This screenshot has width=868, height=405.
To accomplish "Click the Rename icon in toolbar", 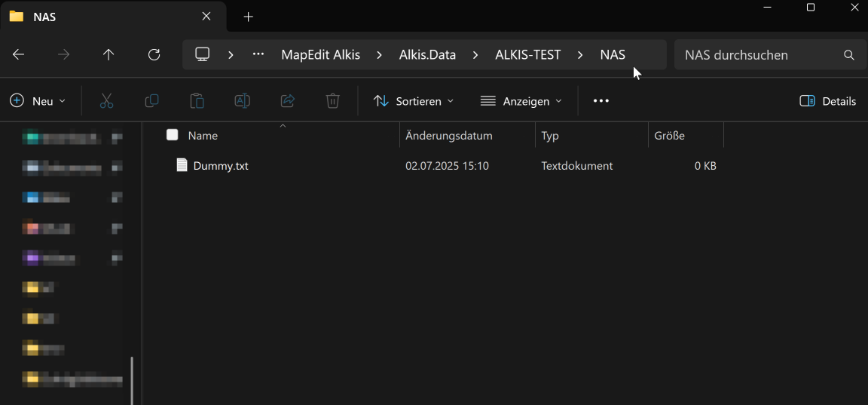I will pos(242,101).
